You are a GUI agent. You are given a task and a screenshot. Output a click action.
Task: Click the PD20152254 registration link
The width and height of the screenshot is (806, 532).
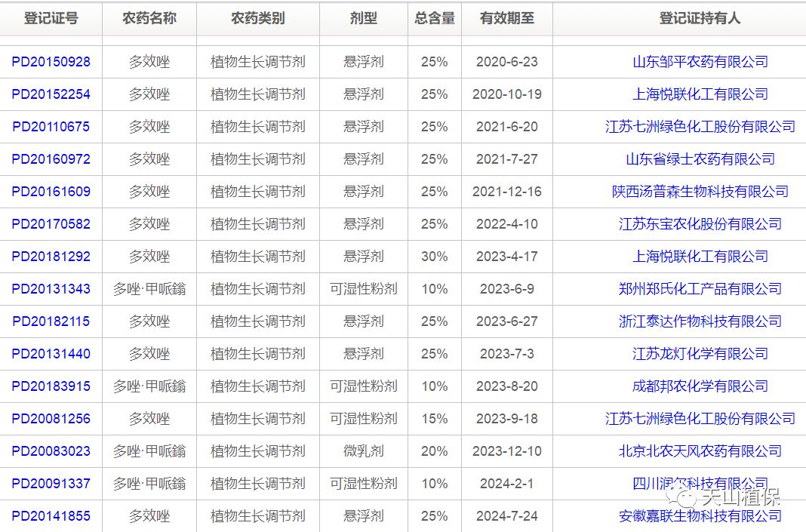(x=51, y=94)
